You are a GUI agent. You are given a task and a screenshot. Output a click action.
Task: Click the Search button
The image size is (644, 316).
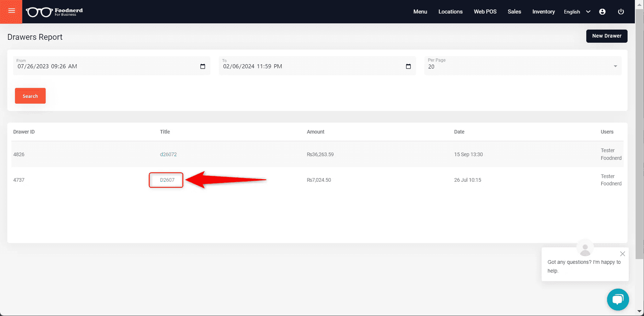(x=30, y=96)
